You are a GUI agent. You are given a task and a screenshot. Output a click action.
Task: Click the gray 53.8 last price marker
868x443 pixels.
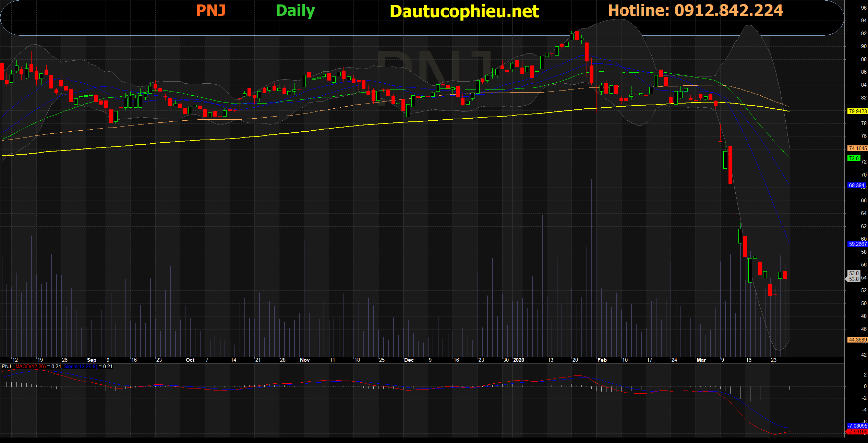(x=854, y=276)
